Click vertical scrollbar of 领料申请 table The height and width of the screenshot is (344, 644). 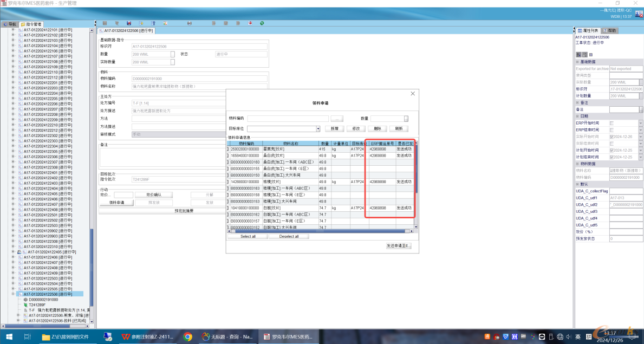pyautogui.click(x=415, y=184)
